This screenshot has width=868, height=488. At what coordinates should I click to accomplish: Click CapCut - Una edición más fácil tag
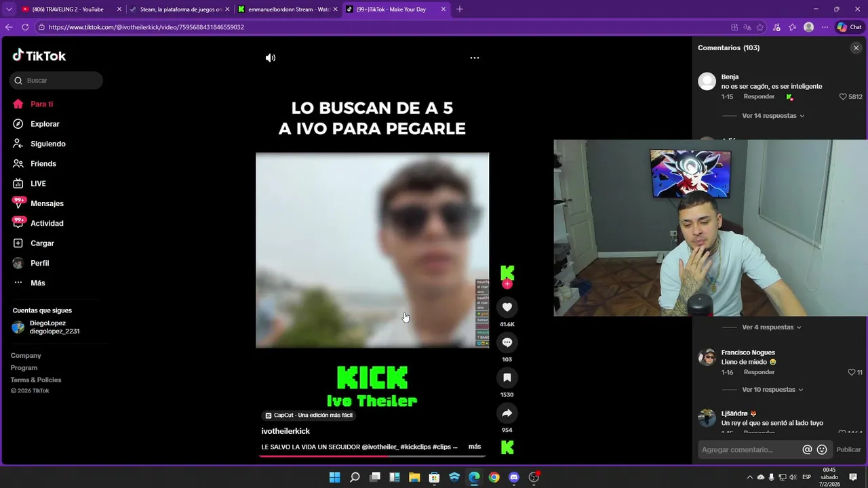[x=309, y=415]
